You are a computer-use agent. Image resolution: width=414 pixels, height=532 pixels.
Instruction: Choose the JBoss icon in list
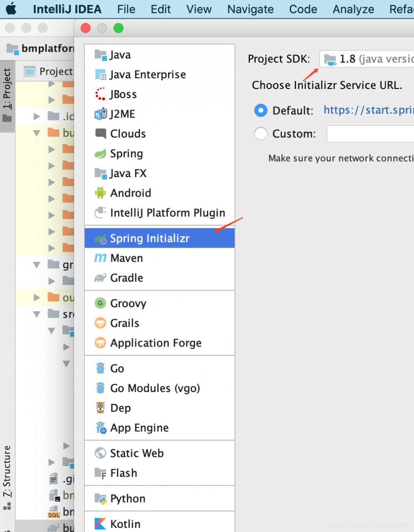tap(101, 94)
